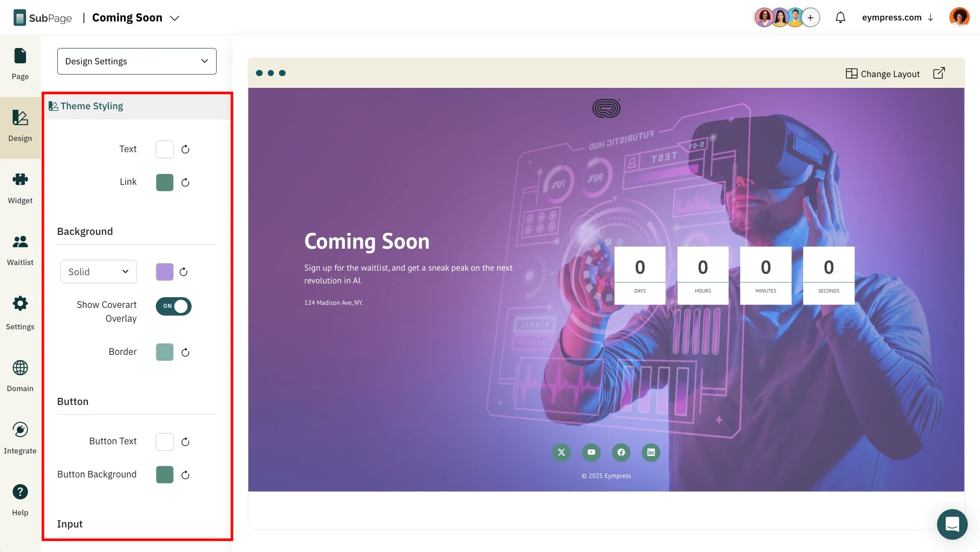Screen dimensions: 980x552
Task: Open preview in new window icon
Action: (x=939, y=73)
